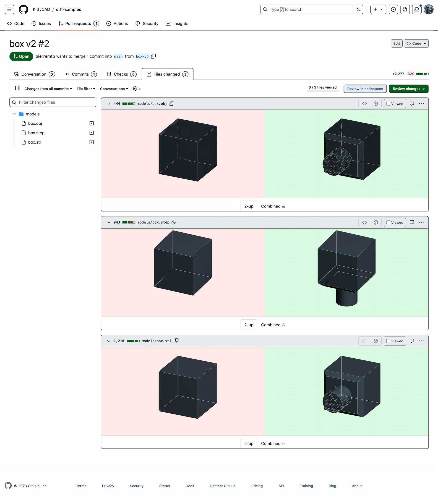This screenshot has height=504, width=438.
Task: Click the 3D model view icon for box.obj
Action: (375, 103)
